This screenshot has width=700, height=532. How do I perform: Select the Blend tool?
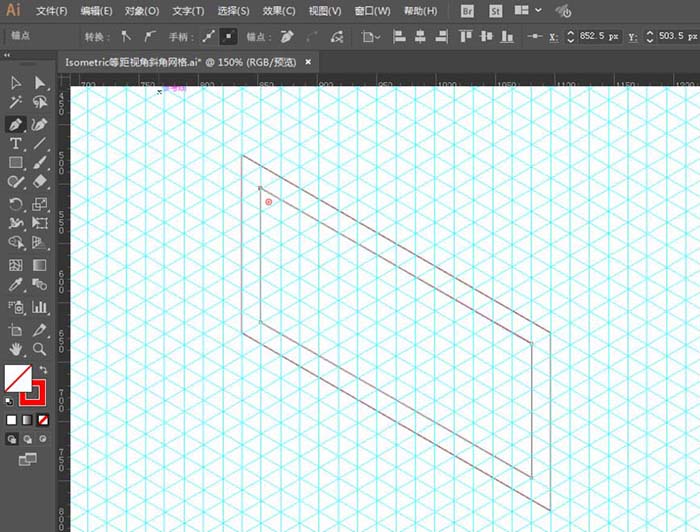point(39,284)
